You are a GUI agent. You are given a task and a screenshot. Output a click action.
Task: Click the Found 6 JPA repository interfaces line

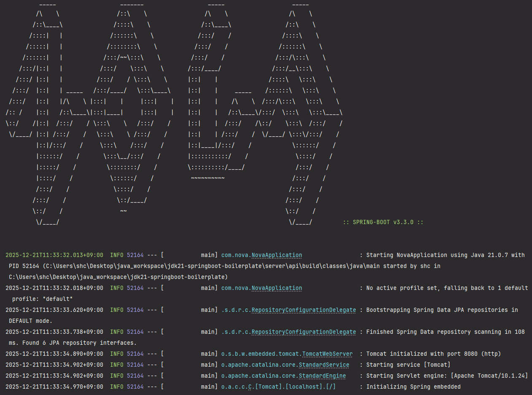(73, 343)
